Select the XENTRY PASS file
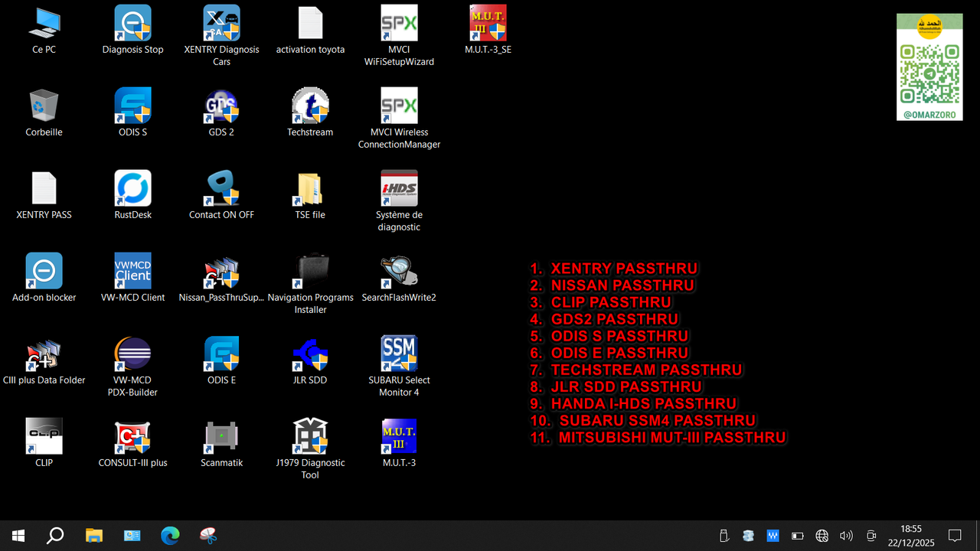The height and width of the screenshot is (551, 980). [x=44, y=196]
